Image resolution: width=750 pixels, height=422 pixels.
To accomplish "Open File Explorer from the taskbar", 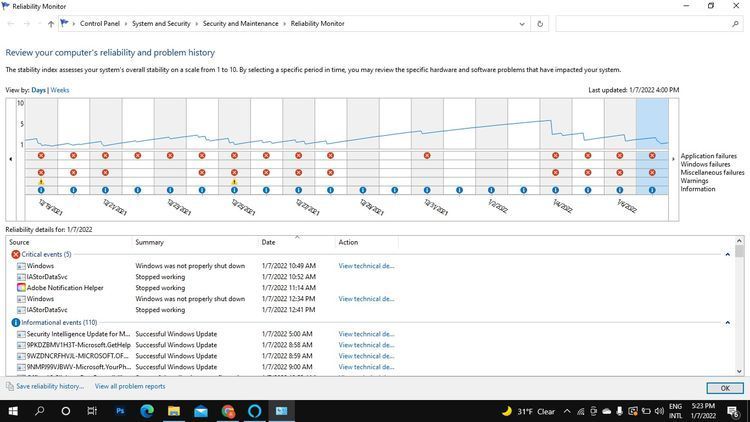I will (x=174, y=411).
